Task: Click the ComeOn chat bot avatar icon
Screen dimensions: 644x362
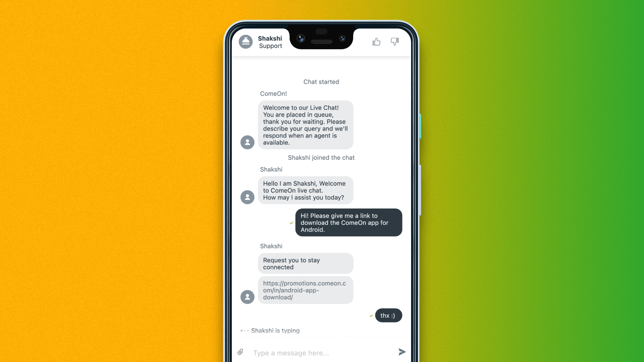Action: coord(247,142)
